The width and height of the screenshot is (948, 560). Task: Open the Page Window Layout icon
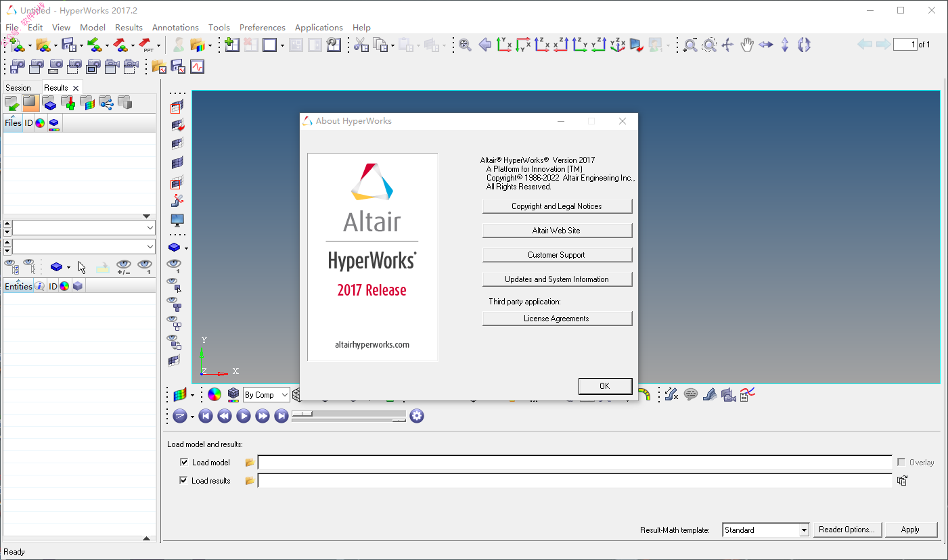point(269,45)
